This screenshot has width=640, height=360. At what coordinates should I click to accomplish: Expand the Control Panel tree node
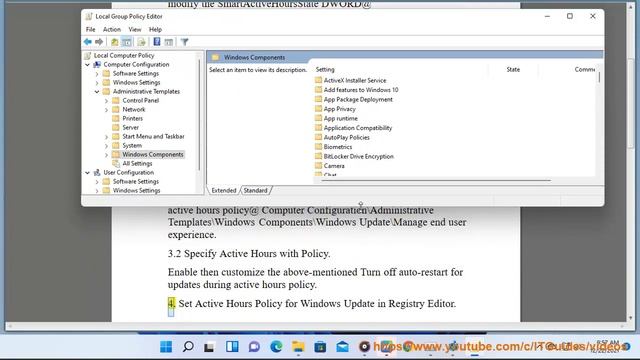pos(106,100)
